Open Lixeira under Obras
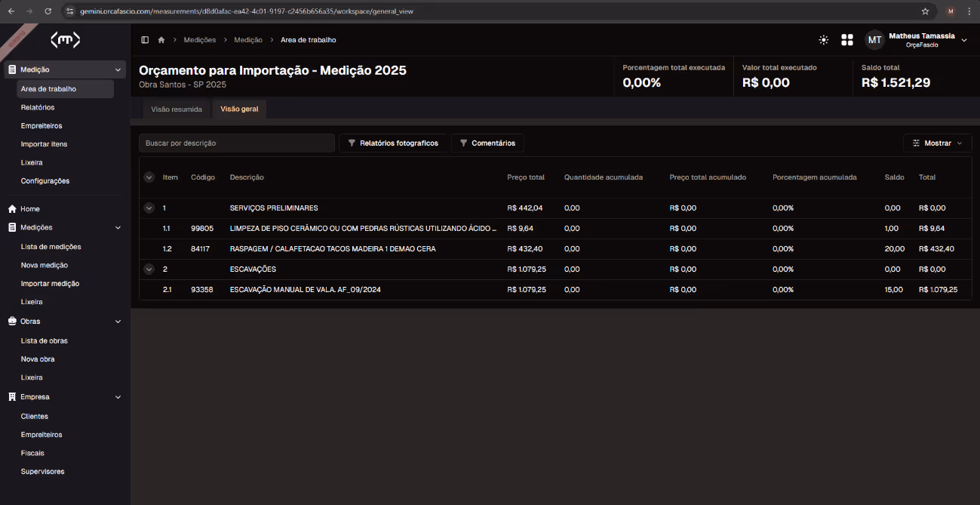 pyautogui.click(x=32, y=377)
